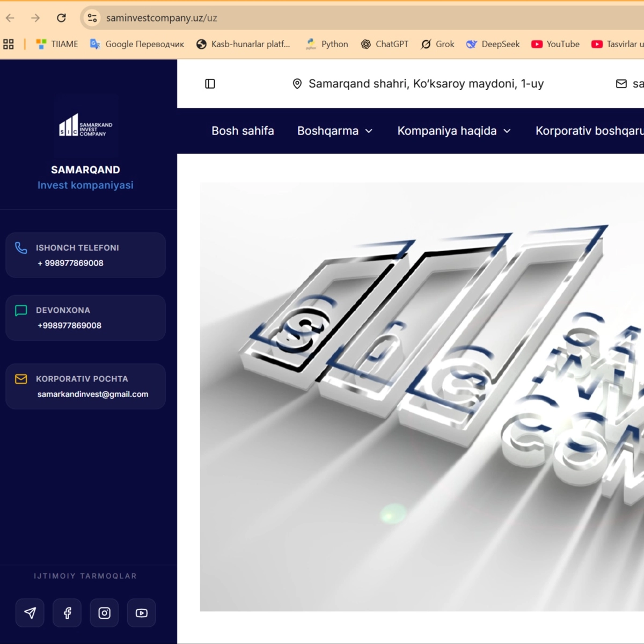Click the Devonxona phone number card
The height and width of the screenshot is (644, 644).
(85, 318)
